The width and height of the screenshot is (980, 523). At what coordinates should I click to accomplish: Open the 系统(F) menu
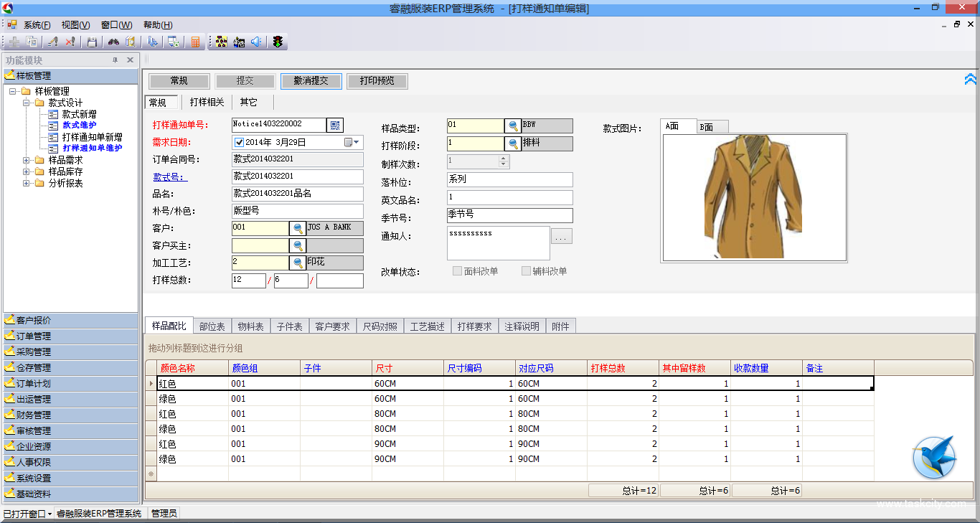click(36, 24)
